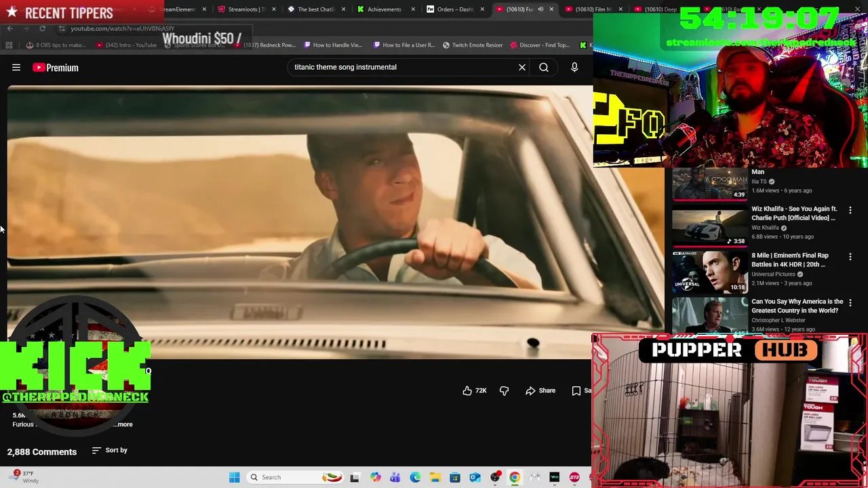Open Wiz Khalifa See You Again thumbnail
Screen dimensions: 868x488
coord(709,226)
